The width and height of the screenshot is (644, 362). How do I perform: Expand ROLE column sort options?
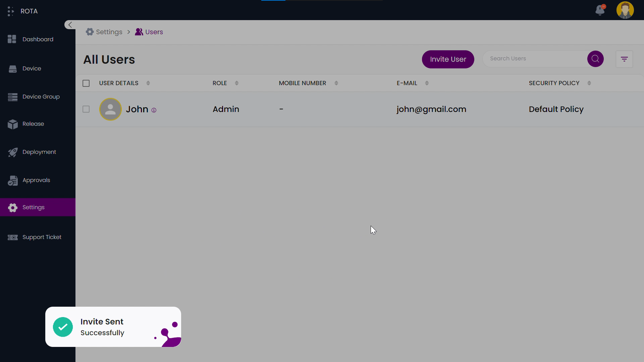coord(236,83)
